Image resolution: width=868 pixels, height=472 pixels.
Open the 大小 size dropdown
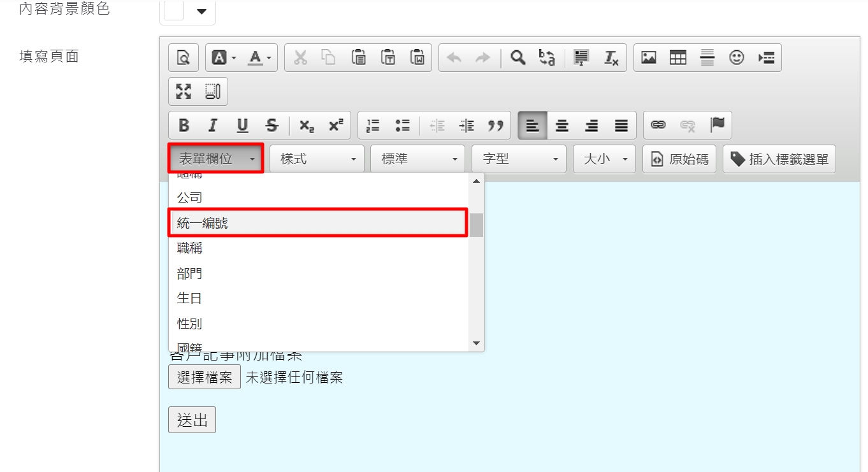point(604,159)
